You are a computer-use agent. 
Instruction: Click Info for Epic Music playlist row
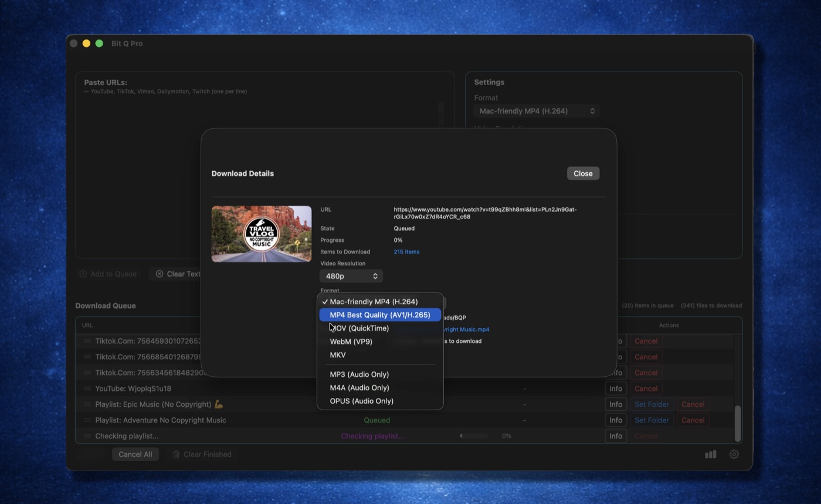[615, 404]
